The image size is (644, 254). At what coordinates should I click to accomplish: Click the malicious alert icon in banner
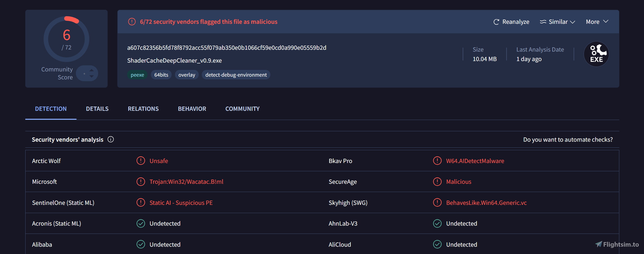click(x=132, y=22)
